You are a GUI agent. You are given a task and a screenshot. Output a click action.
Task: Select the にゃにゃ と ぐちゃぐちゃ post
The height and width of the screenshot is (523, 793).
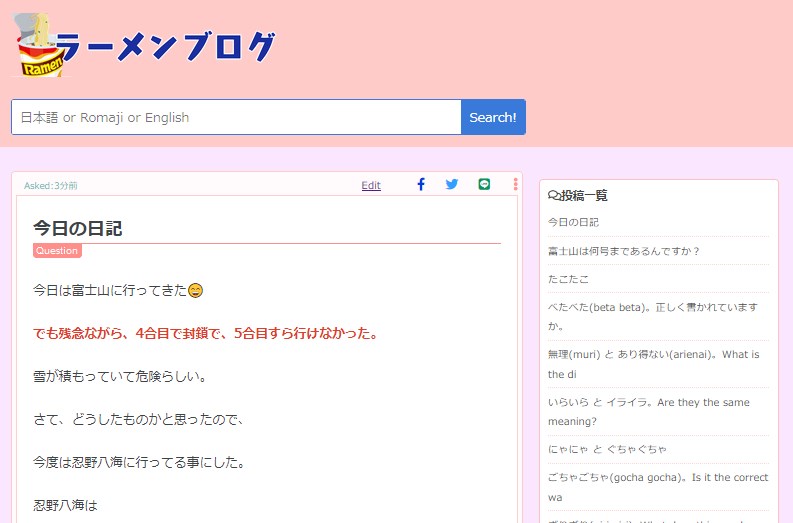click(x=607, y=449)
